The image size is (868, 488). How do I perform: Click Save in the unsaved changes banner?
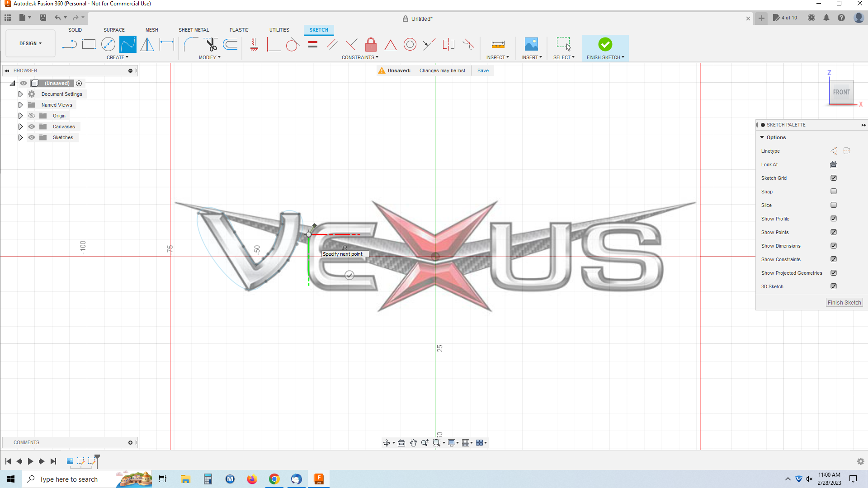pyautogui.click(x=483, y=70)
